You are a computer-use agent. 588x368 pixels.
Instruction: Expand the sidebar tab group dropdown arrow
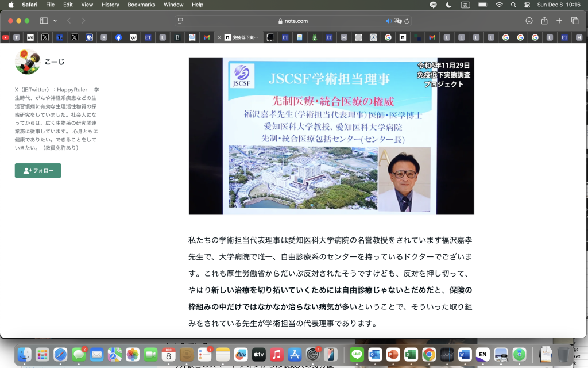click(x=55, y=21)
